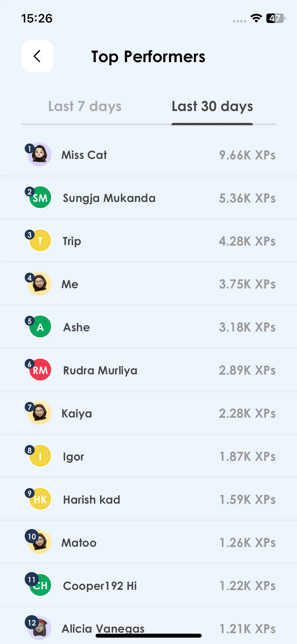This screenshot has height=644, width=297.
Task: Open Rudra Murliya's leaderboard entry
Action: point(148,370)
